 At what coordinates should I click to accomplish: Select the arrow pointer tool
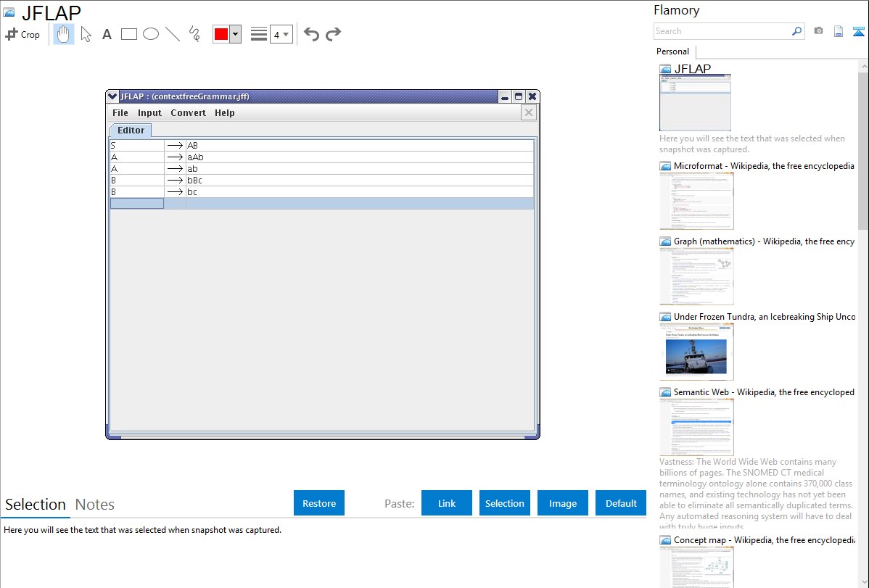[86, 34]
